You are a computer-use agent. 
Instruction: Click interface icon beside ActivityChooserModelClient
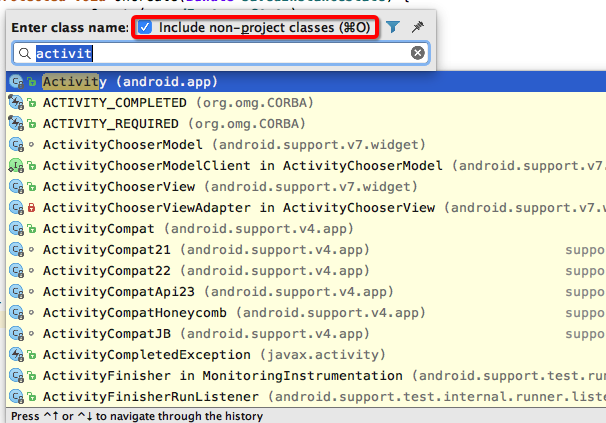click(16, 166)
